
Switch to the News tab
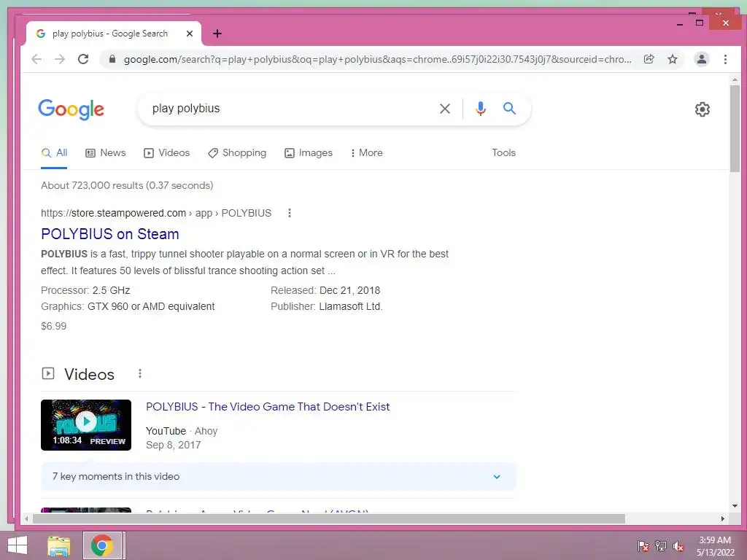point(105,153)
